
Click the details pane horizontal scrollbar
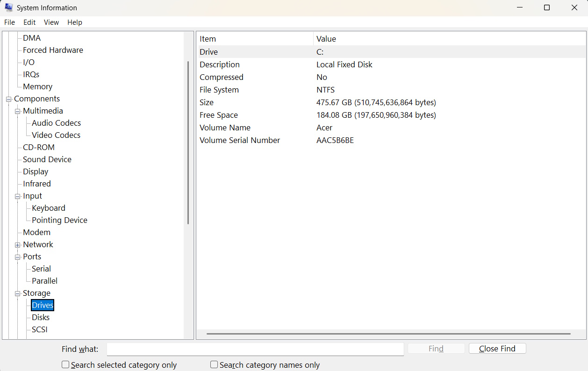[x=388, y=334]
